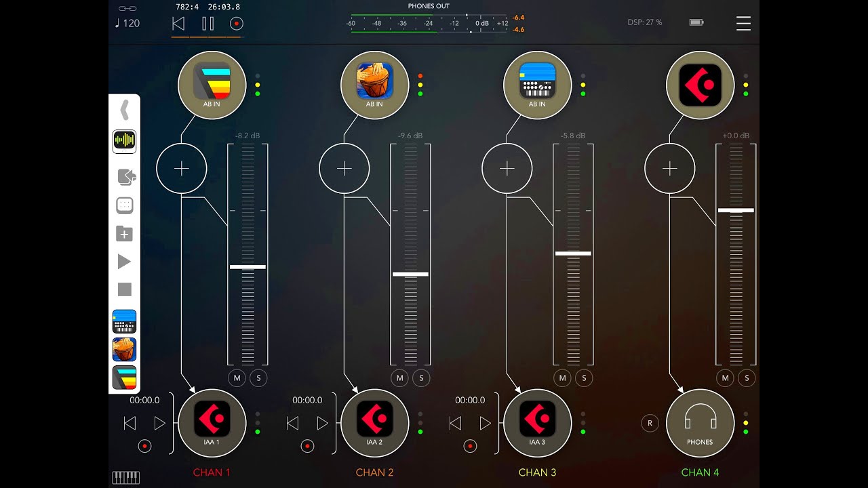Screen dimensions: 868x488
Task: Pause playback in the top transport
Action: pos(208,24)
